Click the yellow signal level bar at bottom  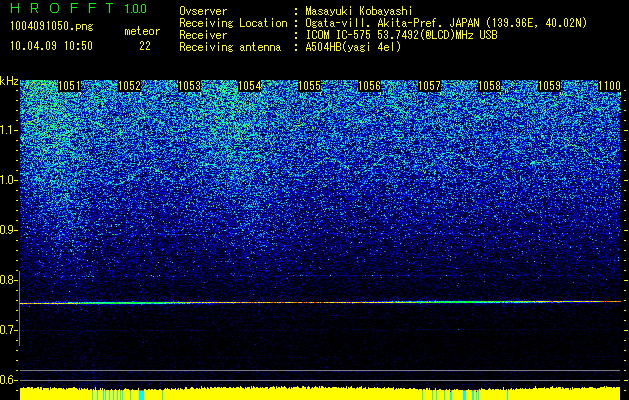tap(321, 394)
